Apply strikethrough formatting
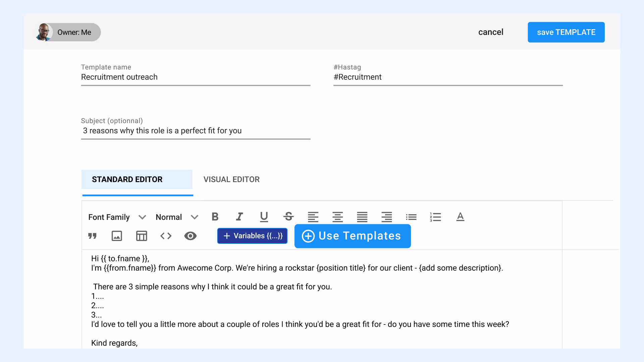This screenshot has height=362, width=644. (288, 217)
